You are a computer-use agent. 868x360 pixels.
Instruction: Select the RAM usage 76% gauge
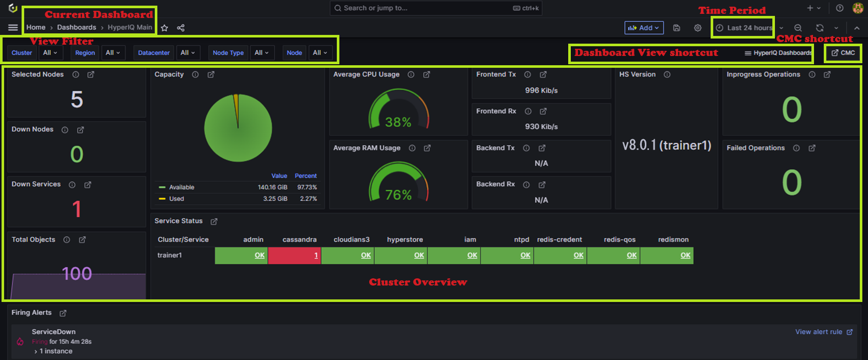click(x=399, y=182)
